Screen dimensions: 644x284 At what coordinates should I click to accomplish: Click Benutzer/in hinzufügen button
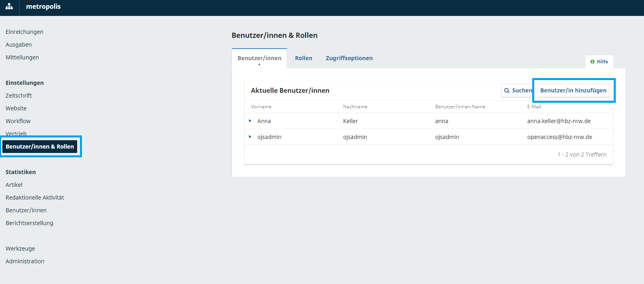(x=573, y=90)
